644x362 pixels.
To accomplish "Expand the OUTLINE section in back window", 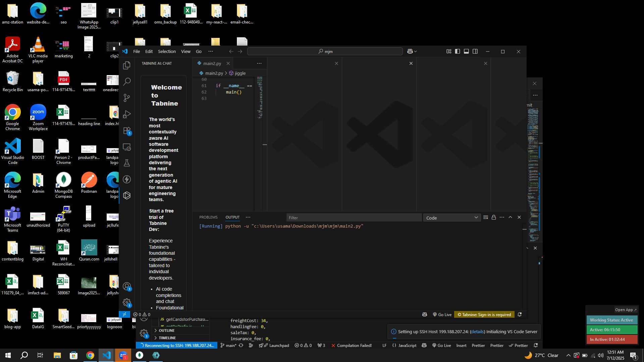I will click(181, 330).
